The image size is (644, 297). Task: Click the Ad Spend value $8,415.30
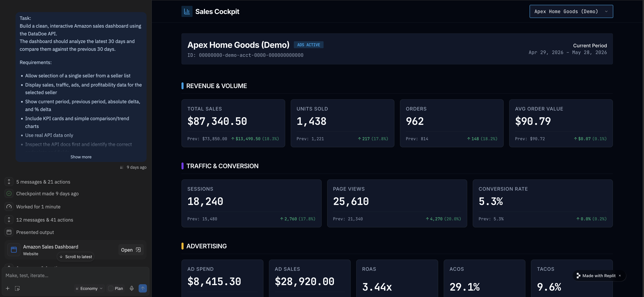tap(214, 281)
